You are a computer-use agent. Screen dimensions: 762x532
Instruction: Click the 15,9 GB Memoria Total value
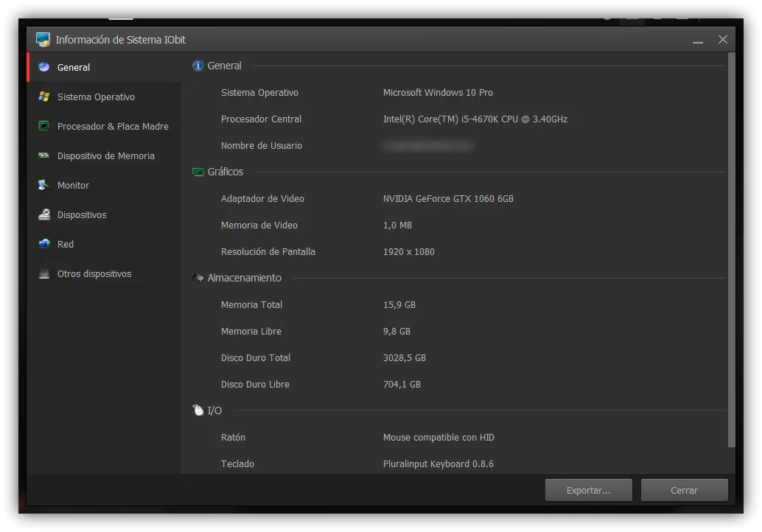(399, 304)
